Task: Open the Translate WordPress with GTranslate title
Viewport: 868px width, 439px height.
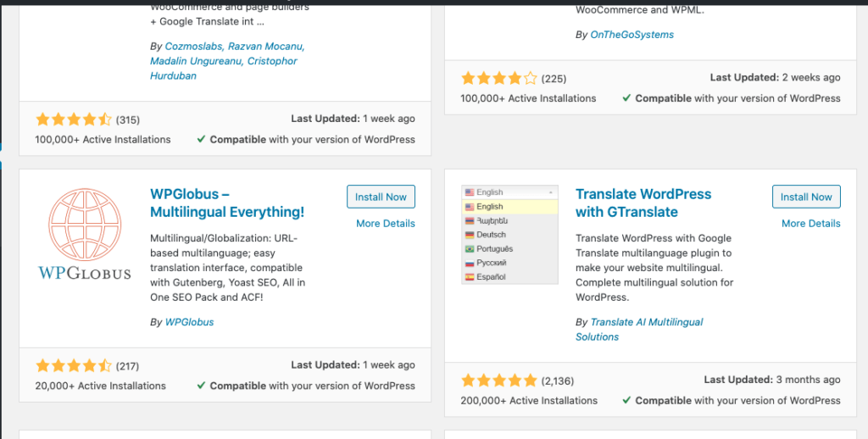Action: (643, 203)
